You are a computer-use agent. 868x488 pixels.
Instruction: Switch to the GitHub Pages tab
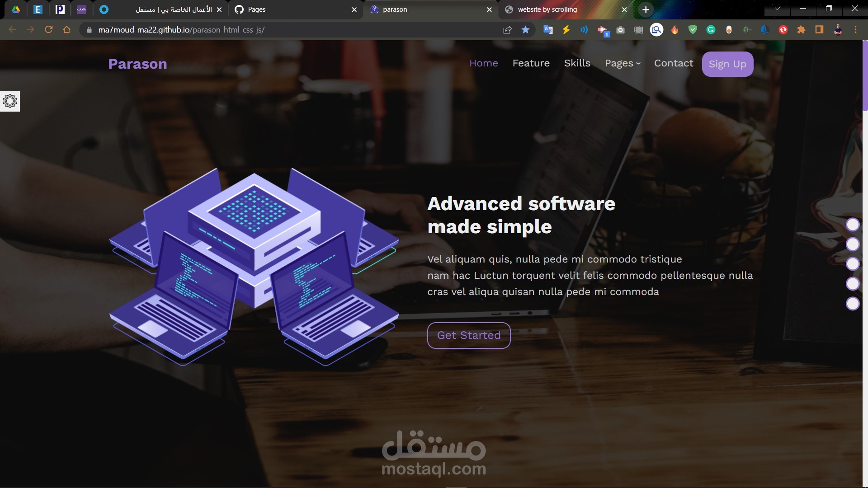(294, 9)
